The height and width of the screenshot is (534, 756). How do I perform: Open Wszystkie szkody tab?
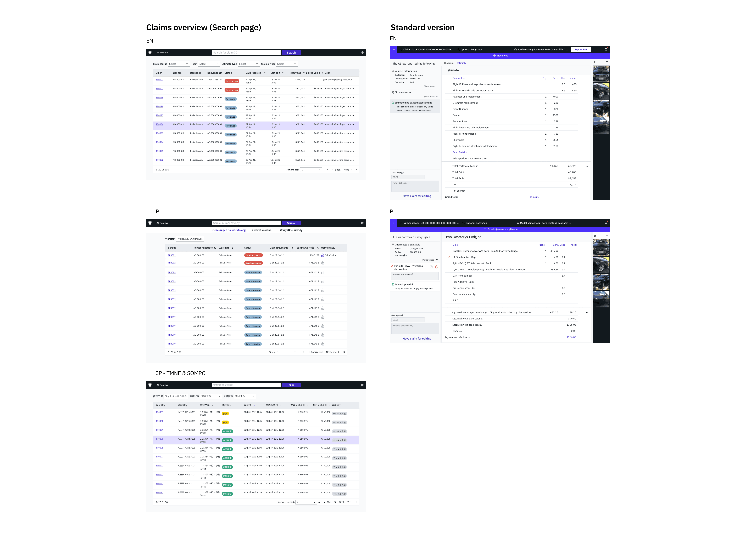point(291,230)
